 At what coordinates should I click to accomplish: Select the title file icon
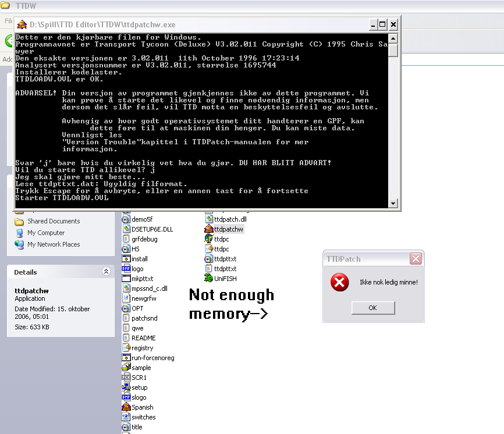126,427
